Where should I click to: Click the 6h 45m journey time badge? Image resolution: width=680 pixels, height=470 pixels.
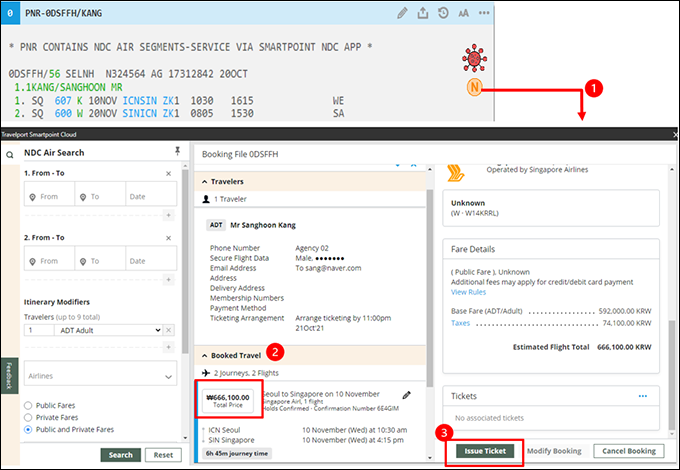coord(237,454)
